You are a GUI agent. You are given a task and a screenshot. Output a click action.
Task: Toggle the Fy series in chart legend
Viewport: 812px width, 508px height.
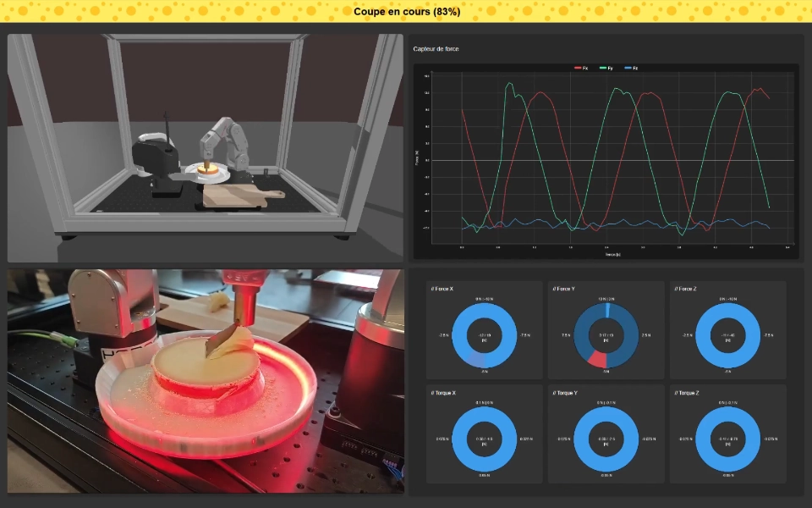(606, 68)
